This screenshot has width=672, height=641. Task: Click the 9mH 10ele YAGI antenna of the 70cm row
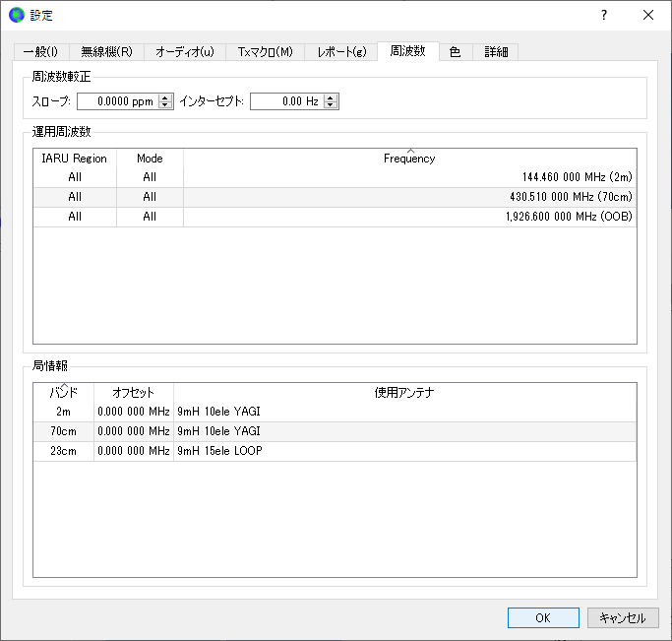point(404,431)
